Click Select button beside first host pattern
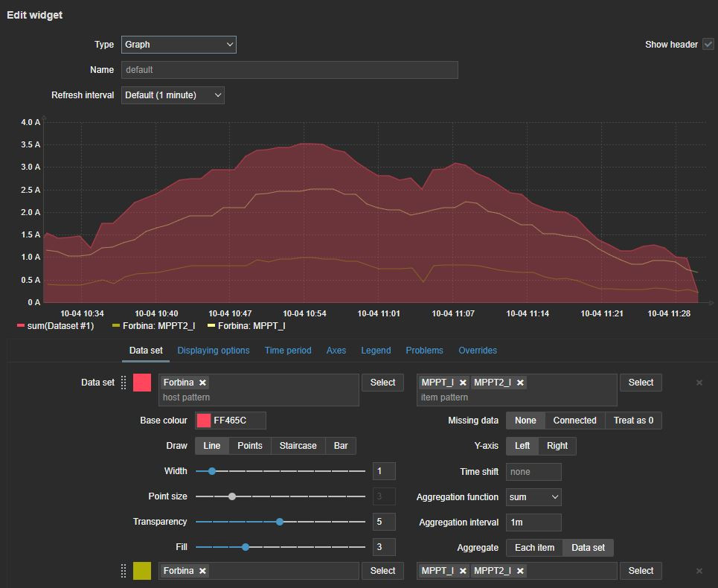Screen dimensions: 718x588 coord(382,383)
